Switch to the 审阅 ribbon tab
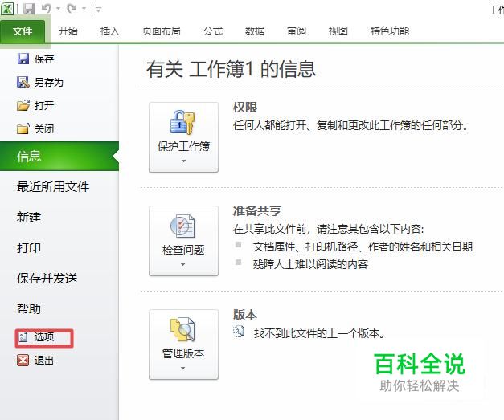 pyautogui.click(x=297, y=31)
